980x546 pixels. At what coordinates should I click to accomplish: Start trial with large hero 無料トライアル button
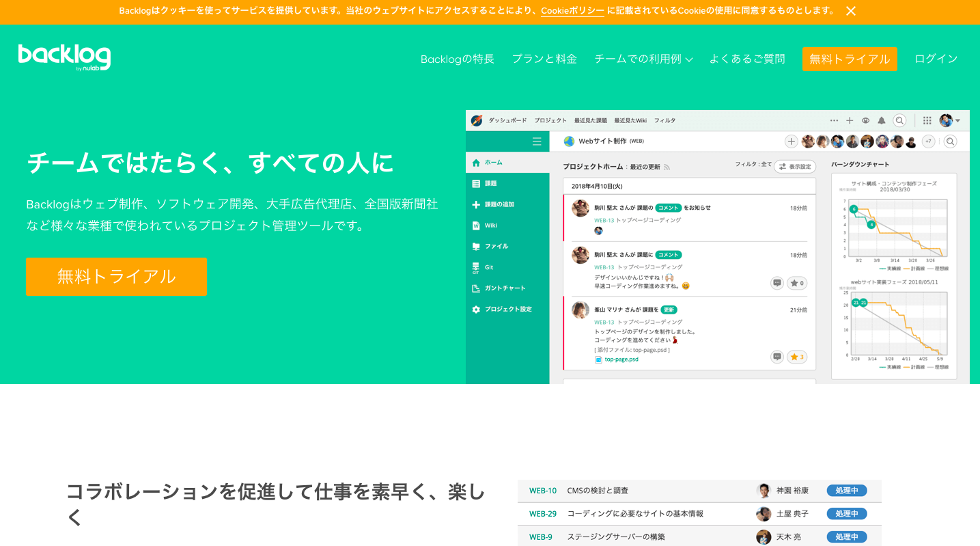point(116,277)
